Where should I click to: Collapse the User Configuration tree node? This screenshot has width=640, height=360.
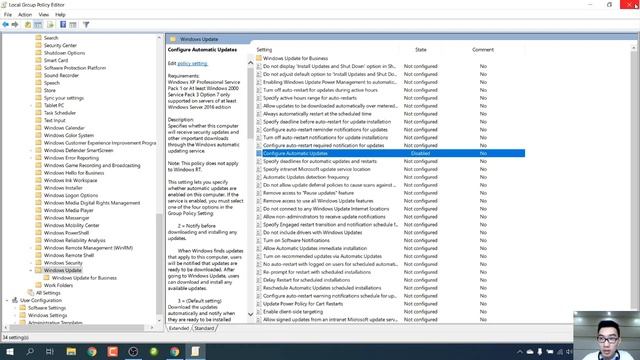7,300
